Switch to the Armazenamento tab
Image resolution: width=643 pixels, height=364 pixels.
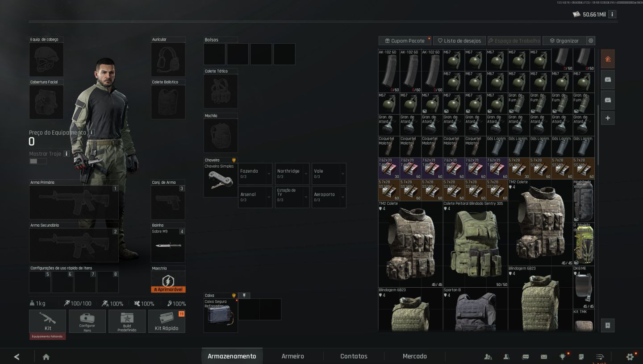232,356
